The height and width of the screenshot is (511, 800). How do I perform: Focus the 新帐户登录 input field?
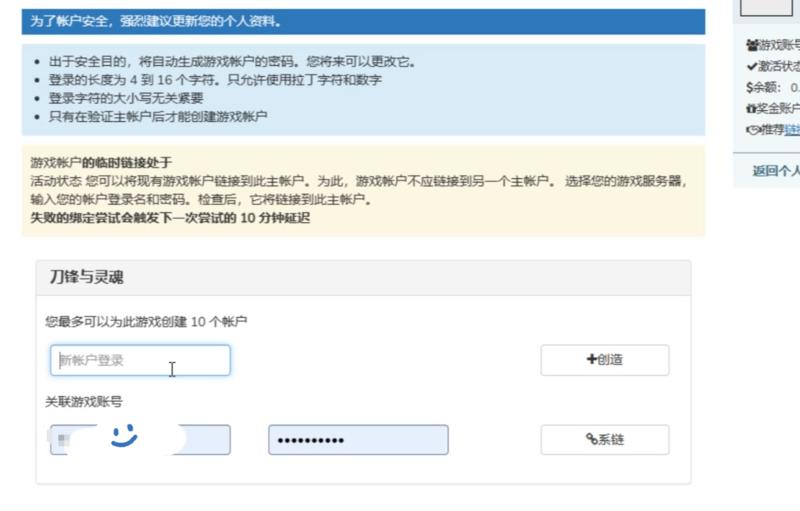coord(140,361)
